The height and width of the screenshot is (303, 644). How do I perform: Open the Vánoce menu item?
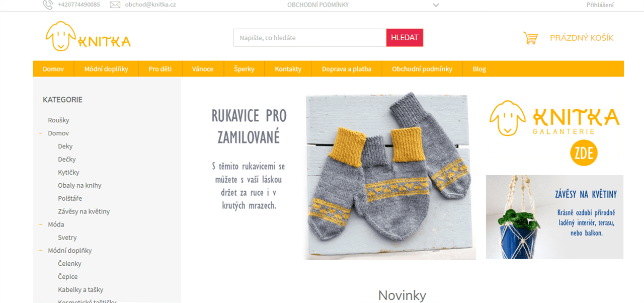[x=203, y=69]
